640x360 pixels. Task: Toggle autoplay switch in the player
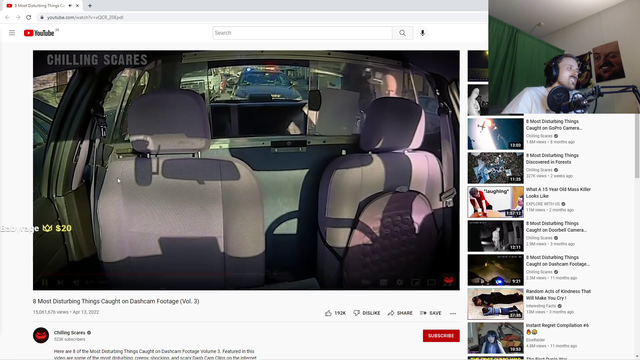pyautogui.click(x=366, y=282)
